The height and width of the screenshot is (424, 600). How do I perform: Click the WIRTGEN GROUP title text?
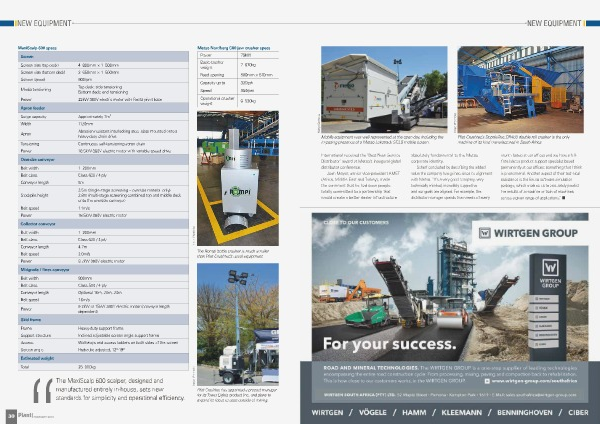click(x=536, y=233)
